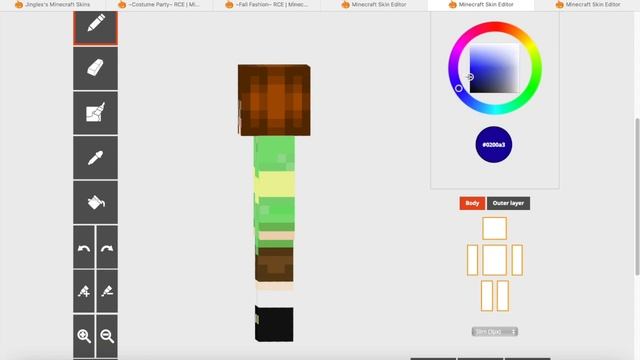The image size is (640, 360).
Task: Select the Paint Bucket fill tool
Action: point(96,202)
